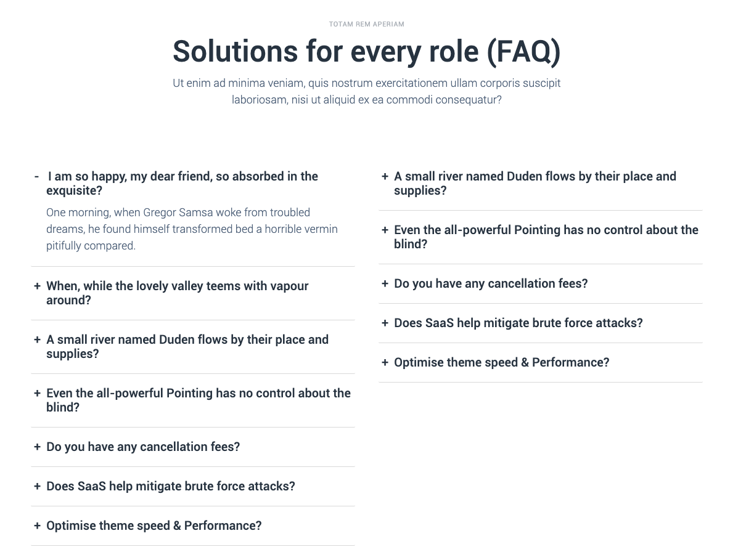The height and width of the screenshot is (560, 746).
Task: Expand right column 'Does SaaS help mitigate brute force attacks?'
Action: tap(541, 323)
